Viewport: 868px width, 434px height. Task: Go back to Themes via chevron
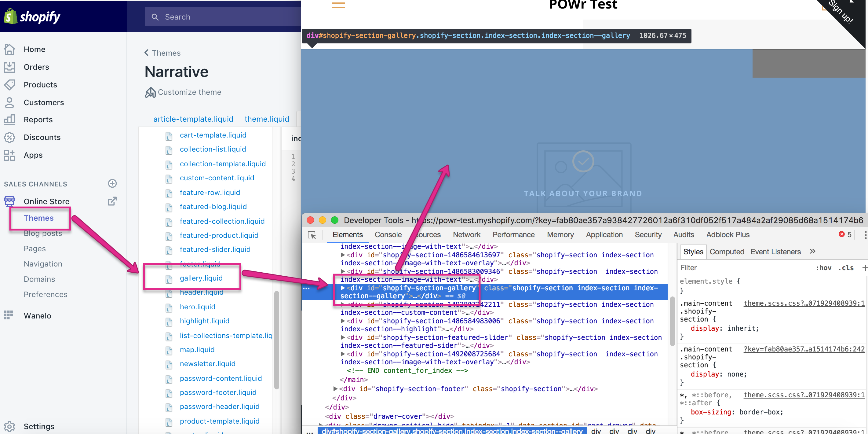point(147,53)
